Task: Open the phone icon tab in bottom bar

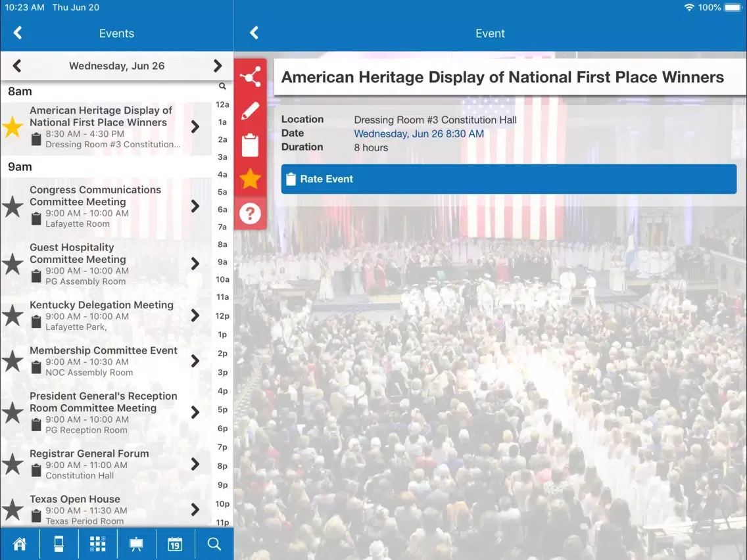Action: click(59, 544)
